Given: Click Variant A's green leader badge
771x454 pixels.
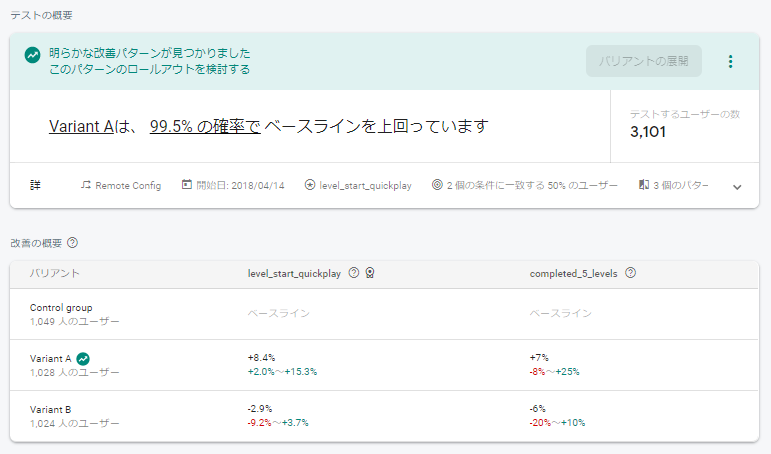Looking at the screenshot, I should tap(84, 358).
